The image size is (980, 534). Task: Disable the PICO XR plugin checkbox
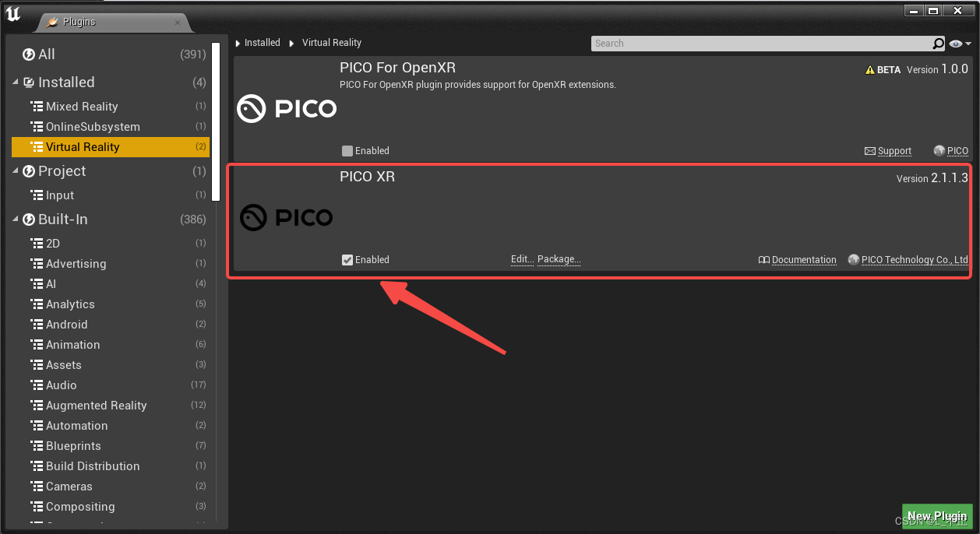(347, 259)
